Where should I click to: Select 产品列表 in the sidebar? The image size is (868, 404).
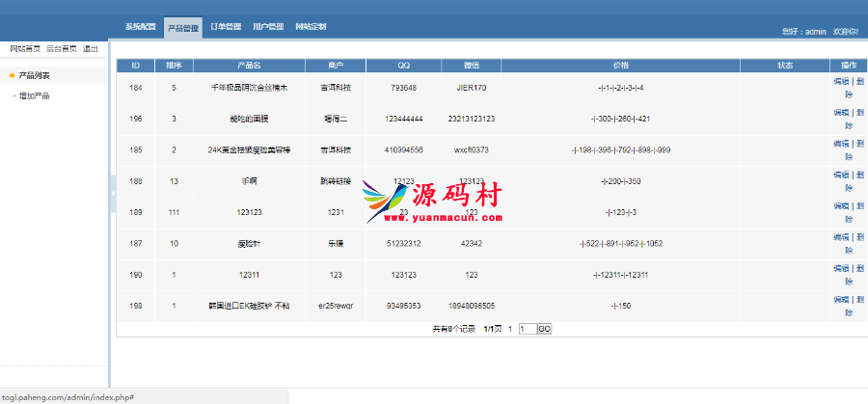(35, 75)
